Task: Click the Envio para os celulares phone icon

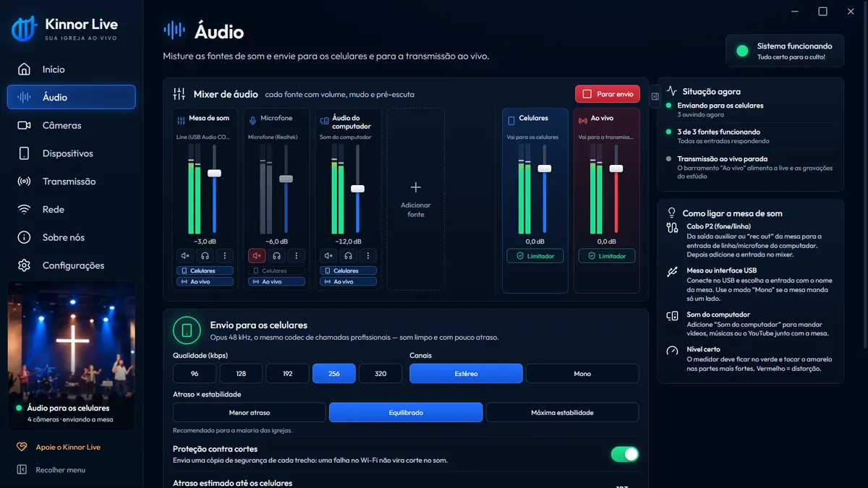Action: tap(187, 330)
